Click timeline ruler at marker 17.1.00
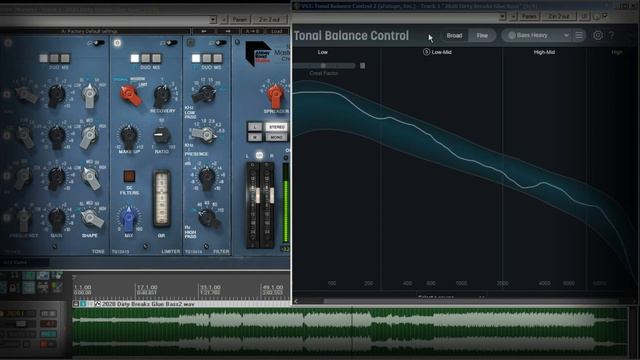 147,287
